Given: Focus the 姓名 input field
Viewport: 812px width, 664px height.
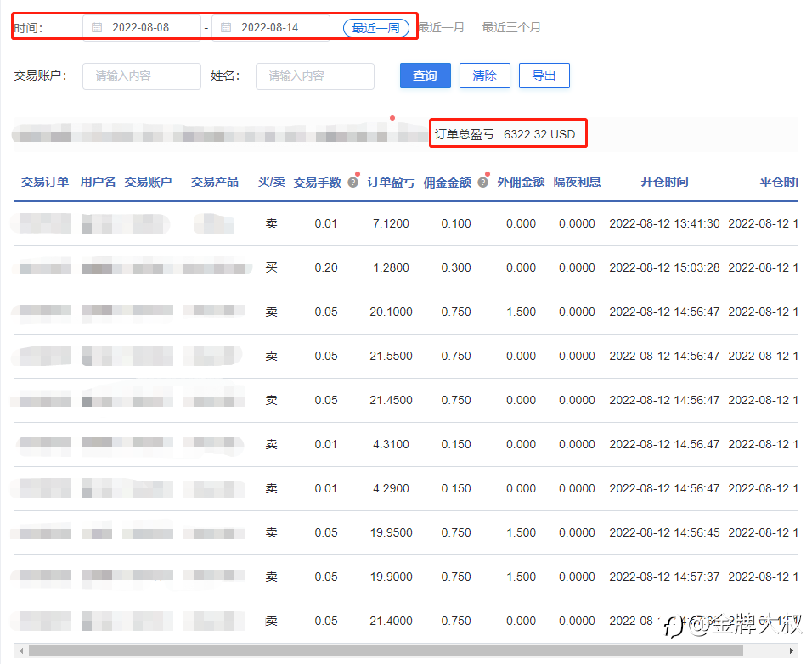Looking at the screenshot, I should (x=315, y=76).
